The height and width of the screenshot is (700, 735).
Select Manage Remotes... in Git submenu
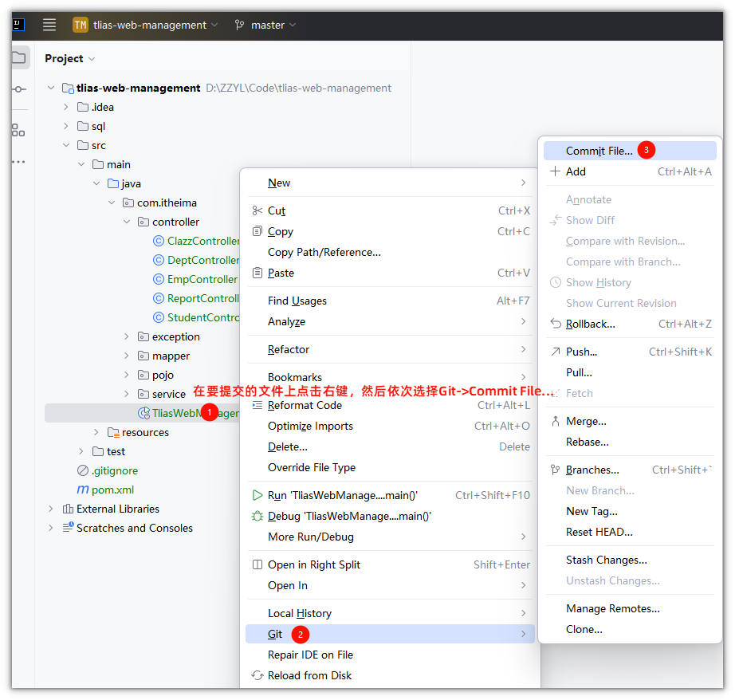[x=630, y=608]
